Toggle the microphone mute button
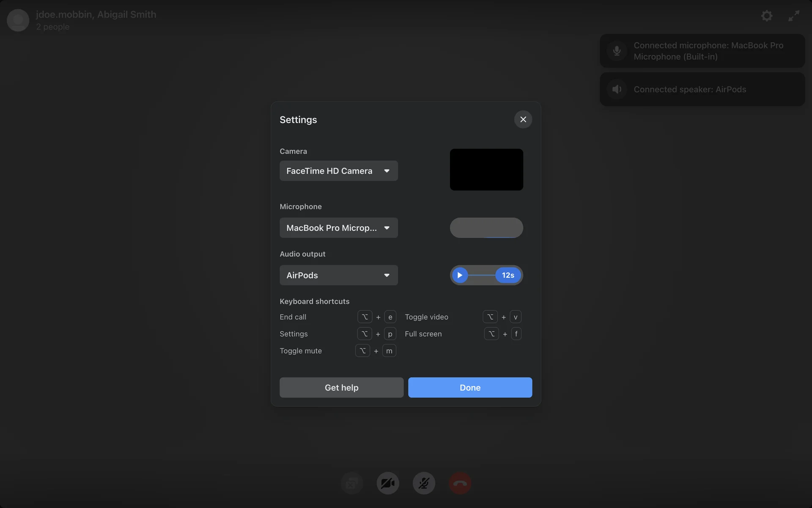Viewport: 812px width, 508px height. point(424,483)
